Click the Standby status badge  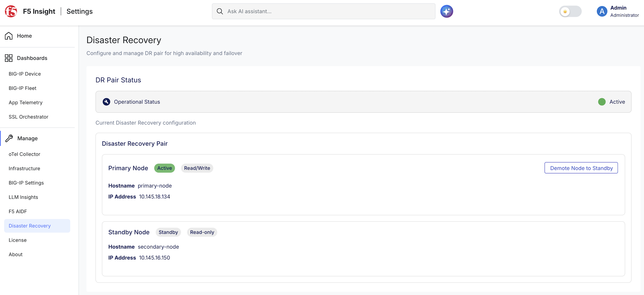click(168, 232)
